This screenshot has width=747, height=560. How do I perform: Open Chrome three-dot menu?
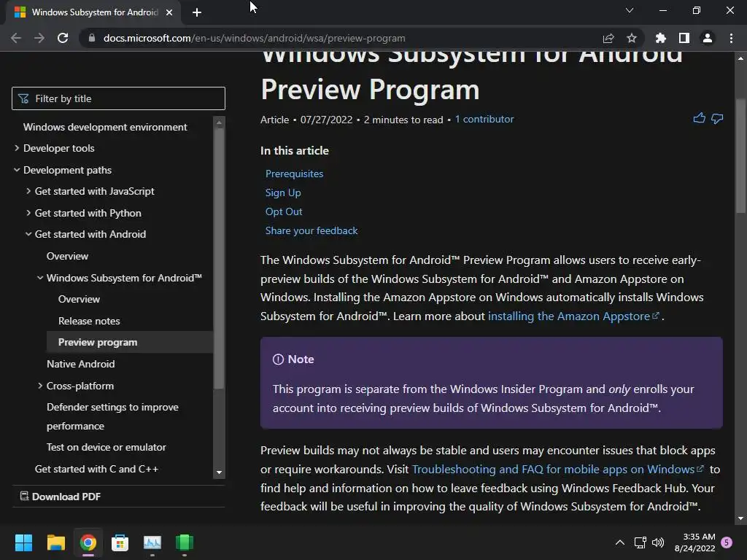[x=731, y=38]
